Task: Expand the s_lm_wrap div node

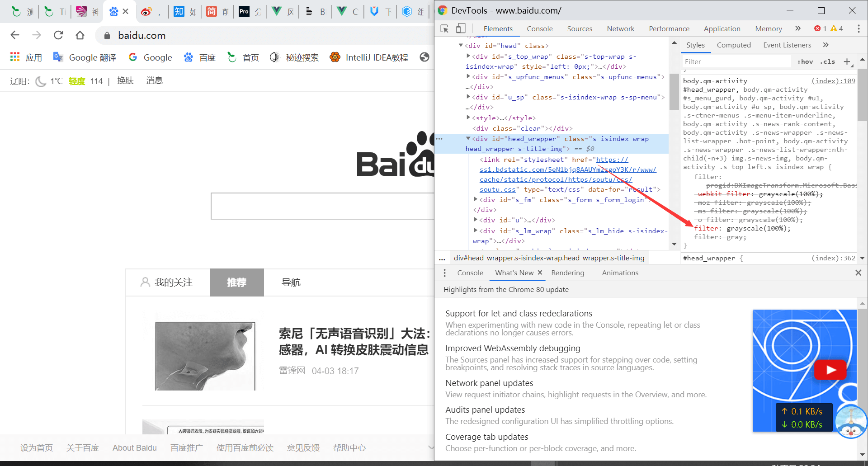Action: 476,231
